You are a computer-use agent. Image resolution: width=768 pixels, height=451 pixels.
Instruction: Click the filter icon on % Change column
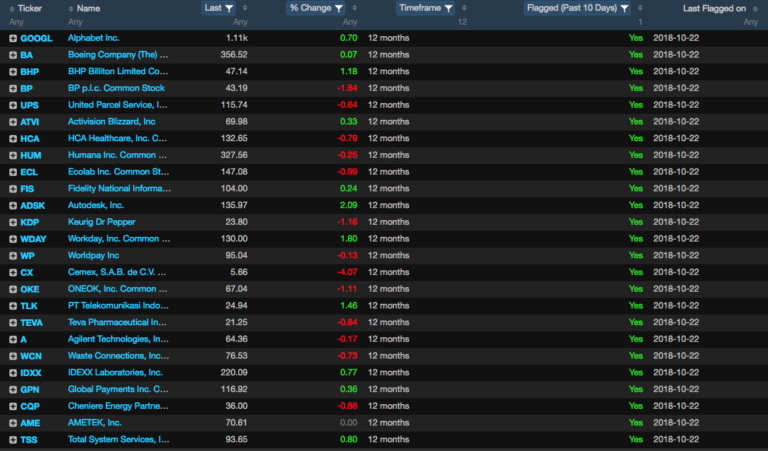coord(338,8)
